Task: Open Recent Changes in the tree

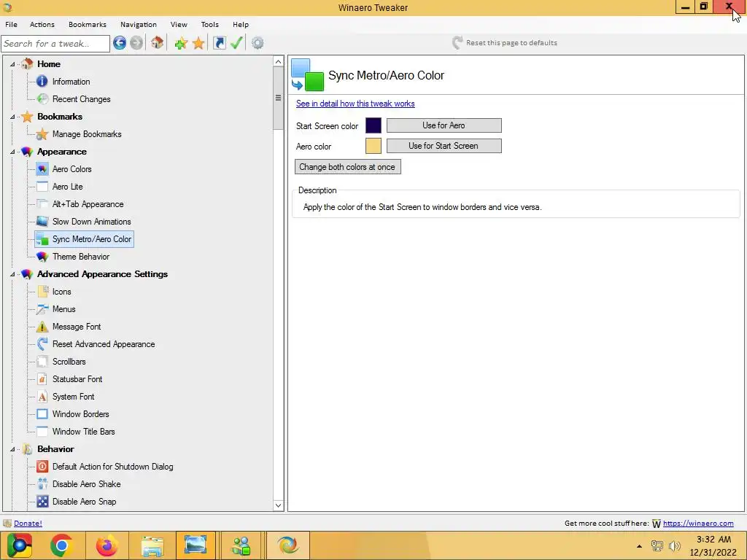Action: (x=82, y=99)
